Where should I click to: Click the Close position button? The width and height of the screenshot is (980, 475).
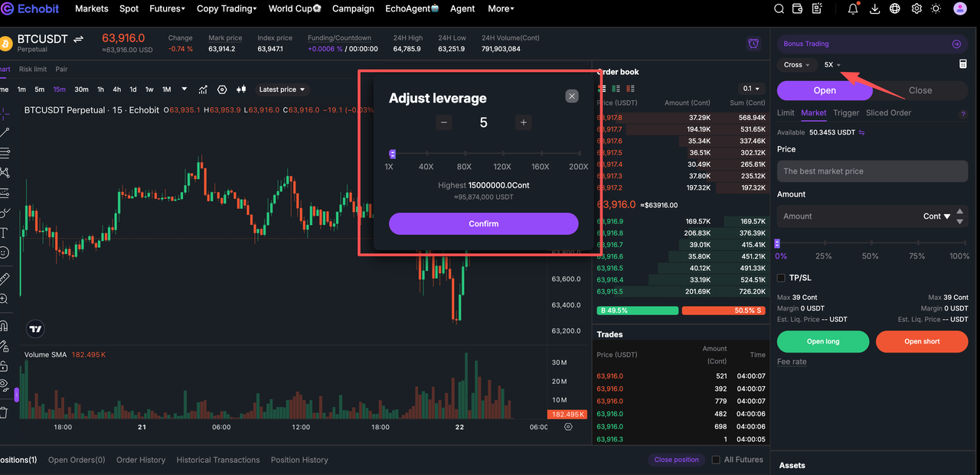point(676,460)
